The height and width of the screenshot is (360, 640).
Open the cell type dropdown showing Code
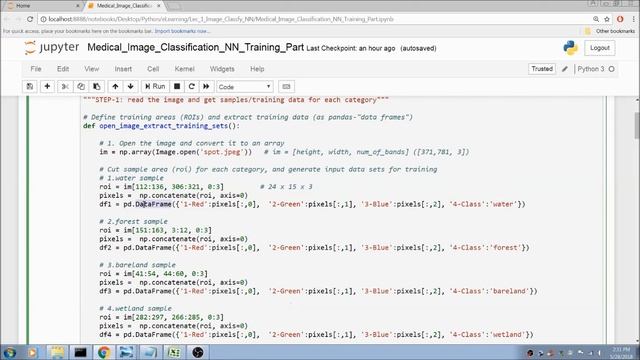pyautogui.click(x=244, y=87)
